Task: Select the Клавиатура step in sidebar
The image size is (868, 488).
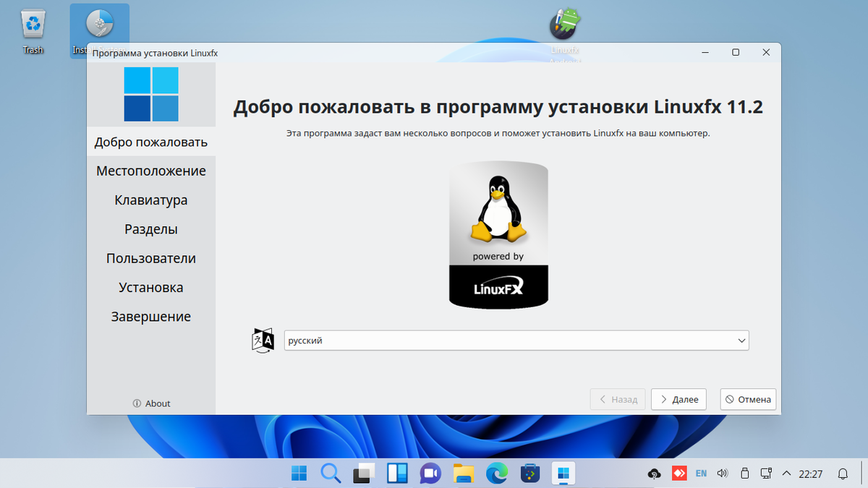Action: tap(151, 200)
